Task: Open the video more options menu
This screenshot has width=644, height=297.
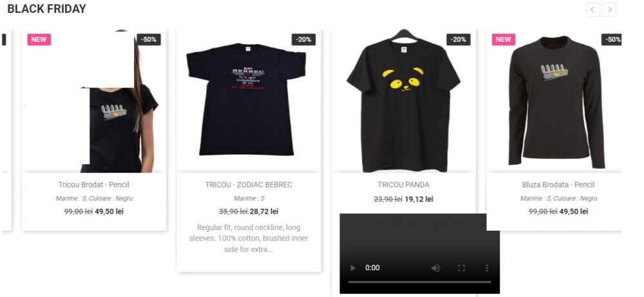Action: pos(487,268)
